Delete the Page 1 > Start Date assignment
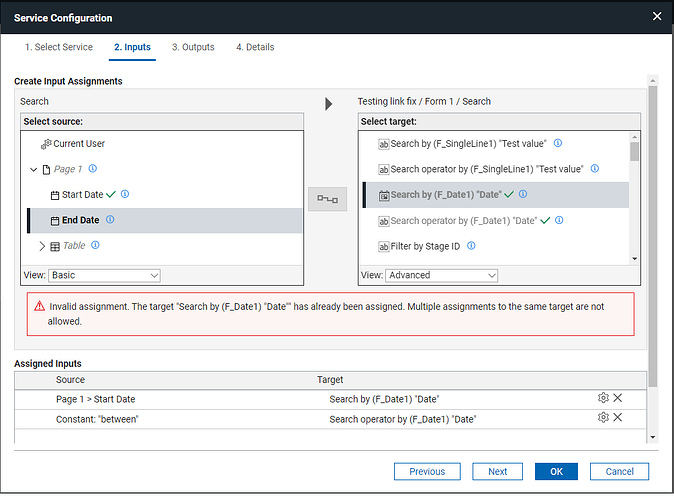The height and width of the screenshot is (499, 674). click(618, 398)
